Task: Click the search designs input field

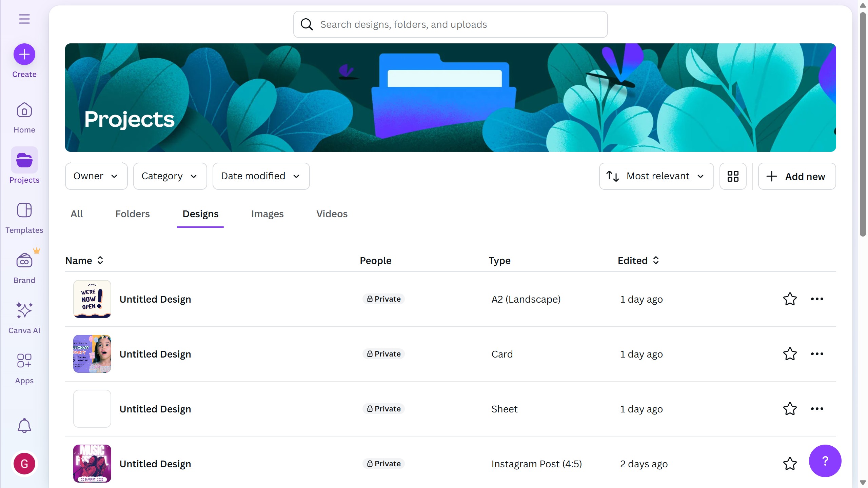Action: (450, 24)
